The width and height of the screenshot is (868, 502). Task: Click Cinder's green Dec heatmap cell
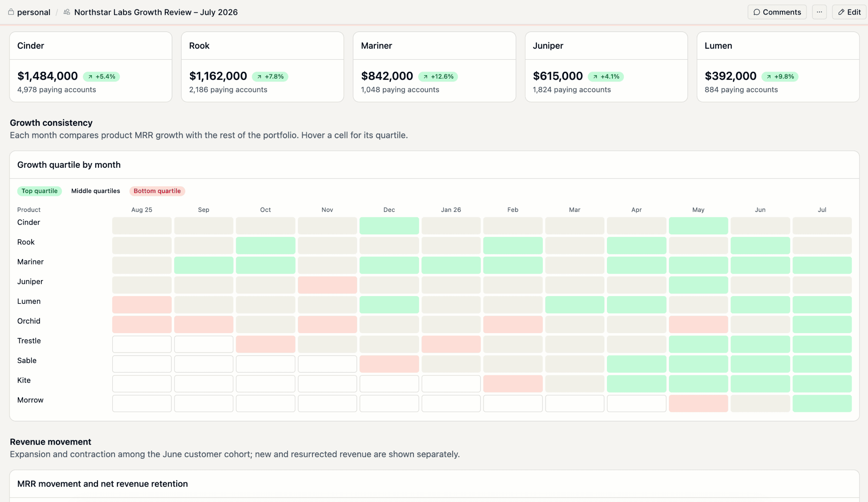click(389, 226)
